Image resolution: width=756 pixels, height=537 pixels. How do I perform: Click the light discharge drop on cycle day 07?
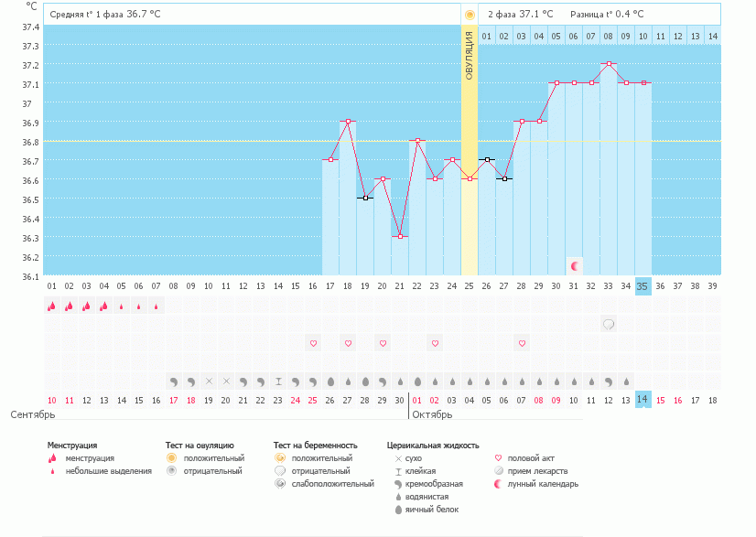(x=156, y=306)
